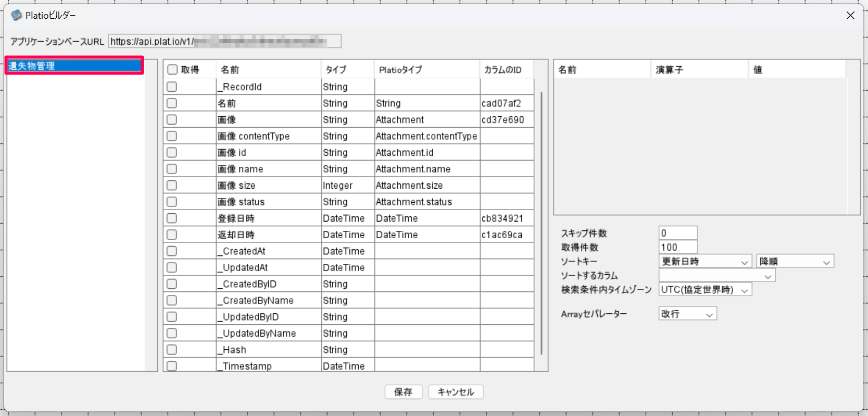Click the 名前 column header in field table
The width and height of the screenshot is (868, 416).
(x=269, y=70)
